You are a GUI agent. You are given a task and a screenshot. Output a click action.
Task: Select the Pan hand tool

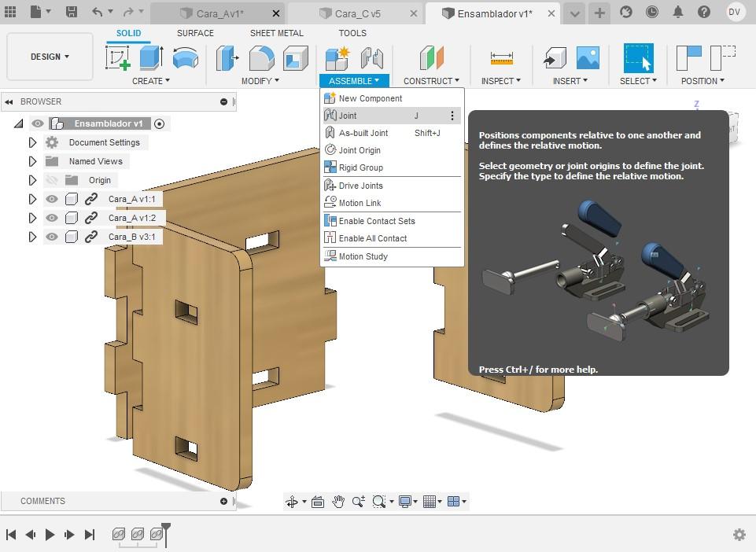(338, 502)
